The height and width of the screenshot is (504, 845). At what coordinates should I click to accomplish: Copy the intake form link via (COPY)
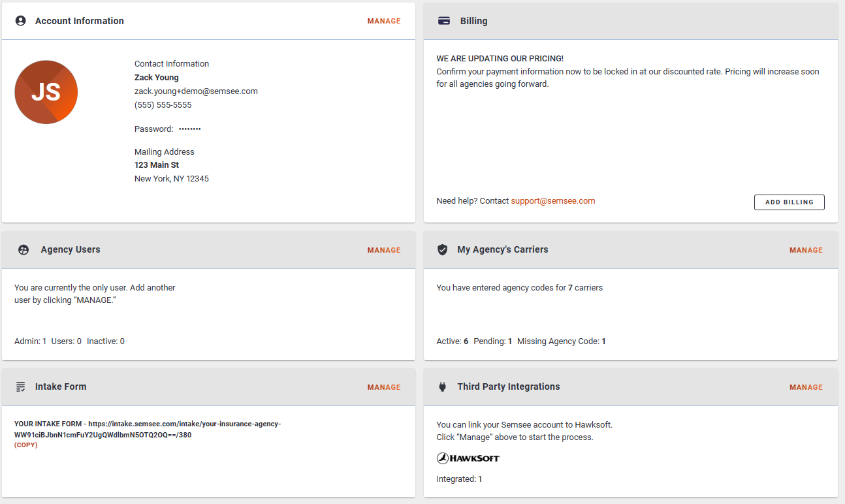pyautogui.click(x=26, y=445)
